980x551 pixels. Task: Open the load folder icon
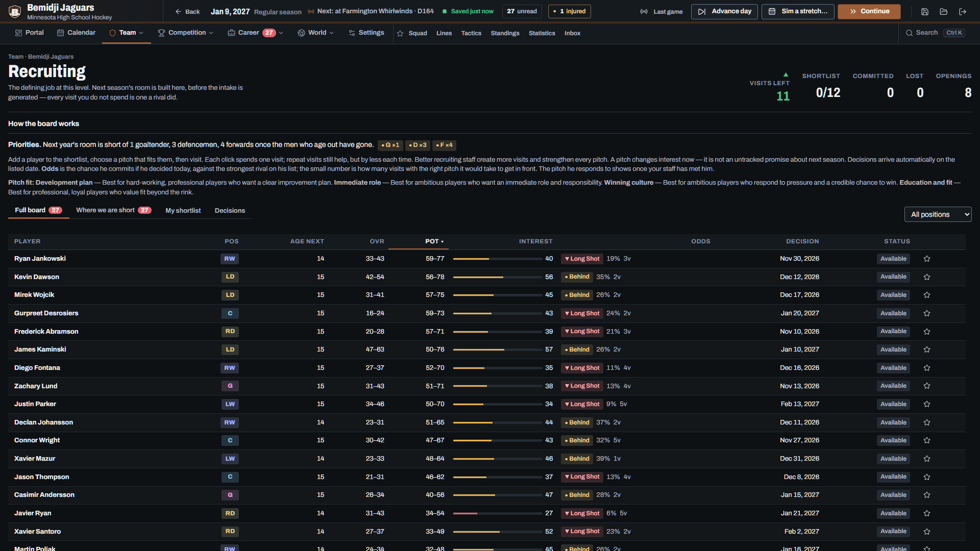tap(943, 11)
